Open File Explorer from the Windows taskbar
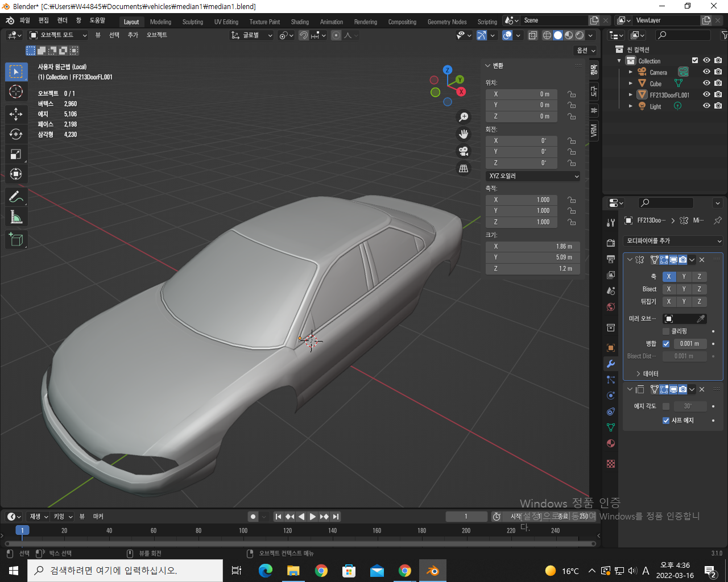Screen dimensions: 728x582 coord(293,571)
